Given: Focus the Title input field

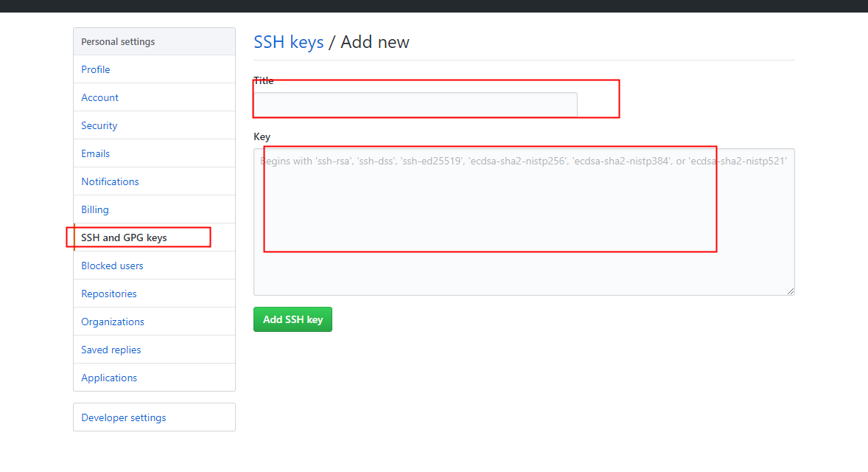Looking at the screenshot, I should pos(415,105).
